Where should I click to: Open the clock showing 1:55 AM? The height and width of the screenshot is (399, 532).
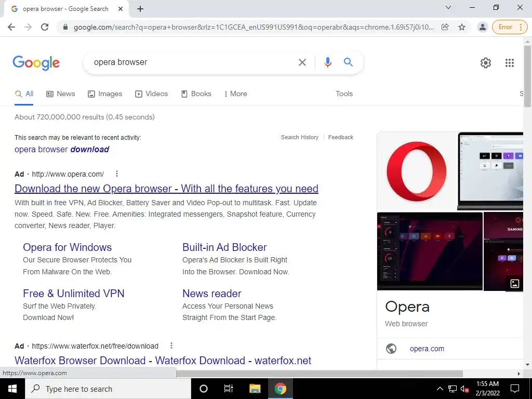(x=487, y=389)
